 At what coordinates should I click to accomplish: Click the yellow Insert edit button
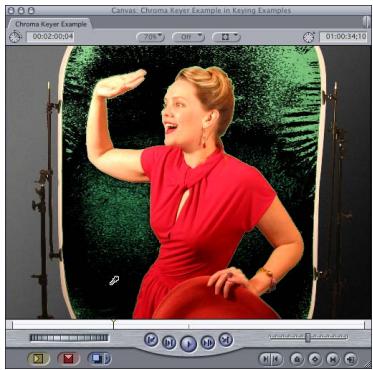click(38, 359)
